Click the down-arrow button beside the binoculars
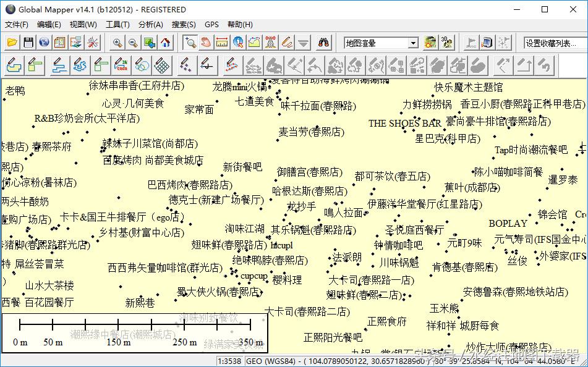588x367 pixels. (x=303, y=43)
